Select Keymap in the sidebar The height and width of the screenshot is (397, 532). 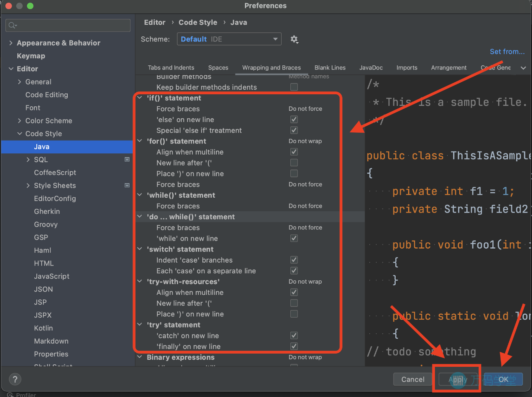point(31,56)
